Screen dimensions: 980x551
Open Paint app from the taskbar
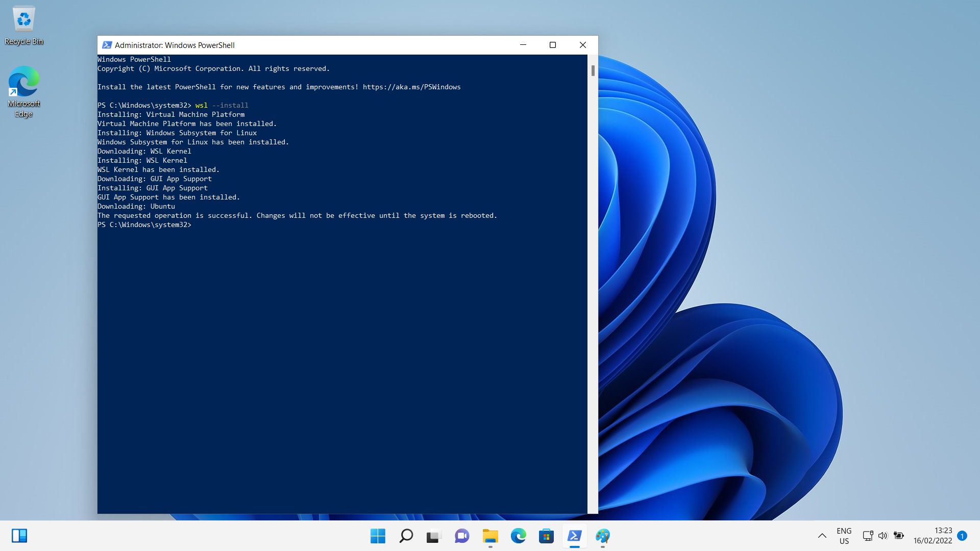pos(602,536)
